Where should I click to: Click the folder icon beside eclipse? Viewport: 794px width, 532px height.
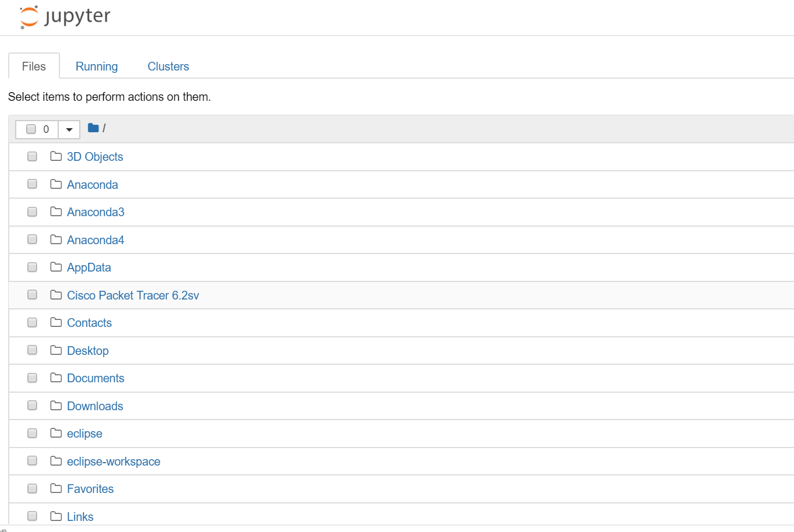(x=56, y=433)
